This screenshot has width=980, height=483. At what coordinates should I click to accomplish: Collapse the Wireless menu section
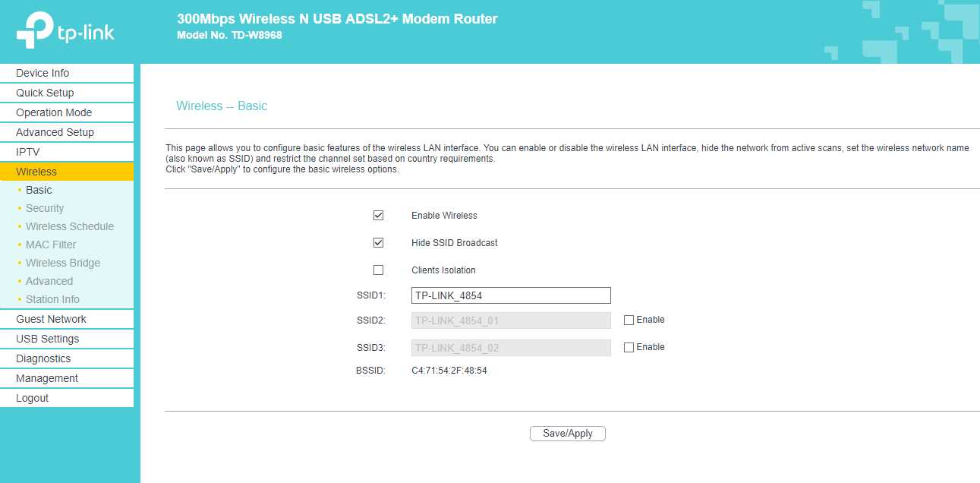(x=67, y=172)
